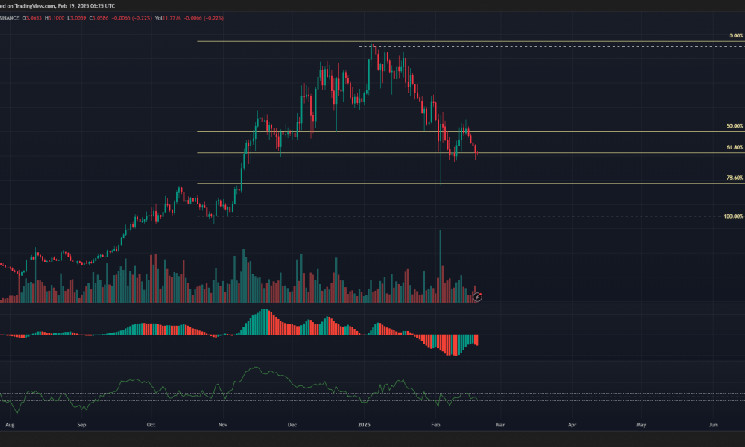
Task: Click the green oscillator line in the bottom indicator pane
Action: pyautogui.click(x=238, y=390)
